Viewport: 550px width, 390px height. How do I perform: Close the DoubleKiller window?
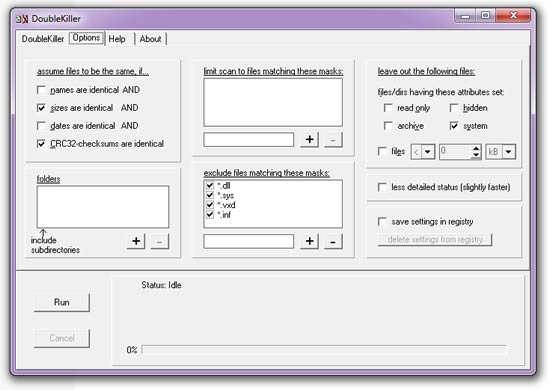(514, 16)
